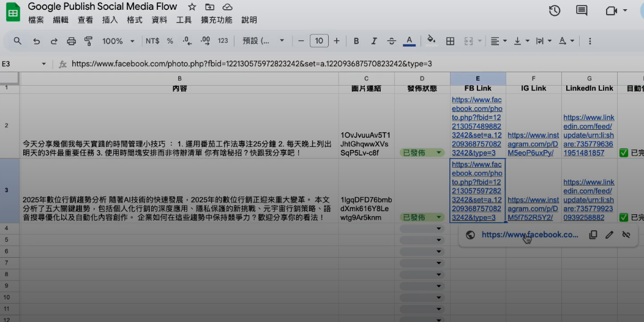Screen dimensions: 644x322
Task: Open version history clock icon
Action: click(555, 10)
